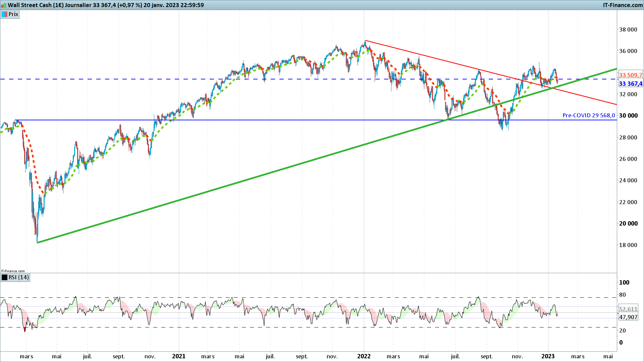Click the 2022 label on the time axis
Viewport: 644px width, 362px height.
click(x=364, y=356)
